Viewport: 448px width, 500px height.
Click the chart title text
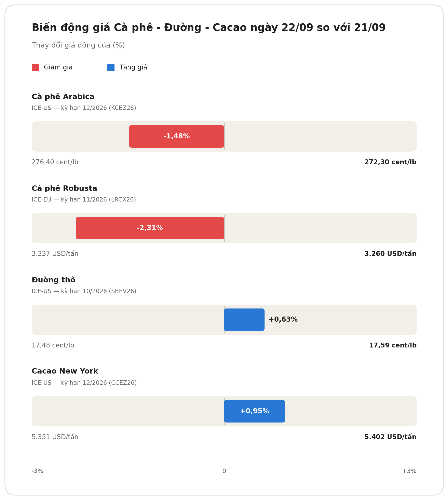coord(209,28)
